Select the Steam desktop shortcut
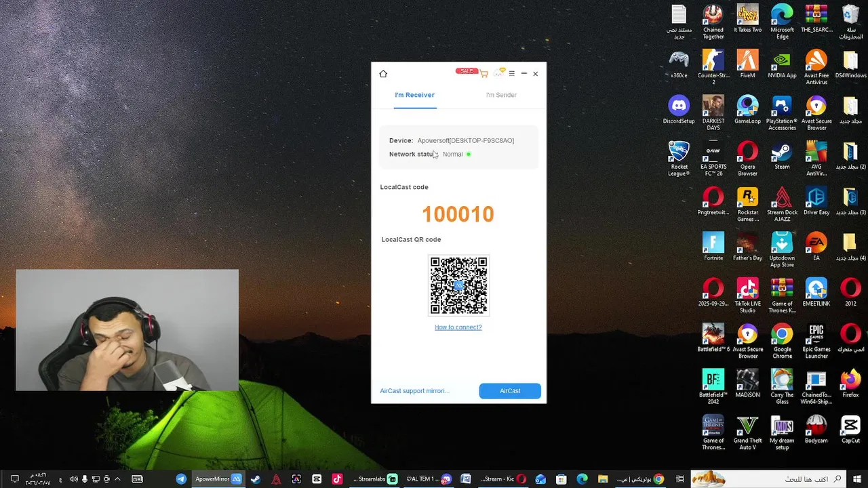Screen dimensions: 868x488 point(782,155)
